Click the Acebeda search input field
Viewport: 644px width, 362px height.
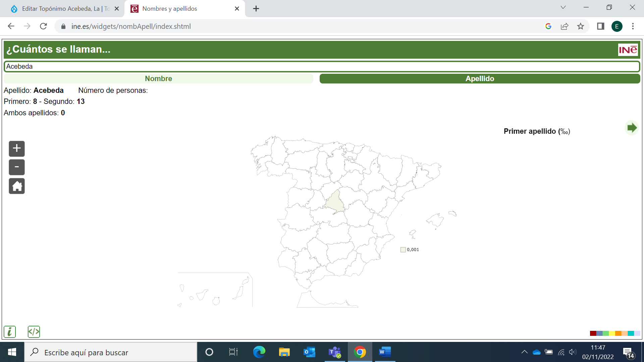[x=322, y=66]
